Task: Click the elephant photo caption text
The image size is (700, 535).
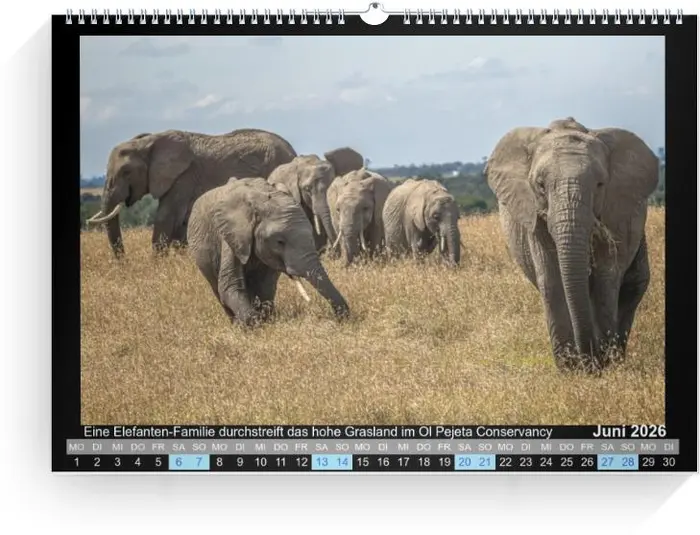Action: tap(317, 432)
